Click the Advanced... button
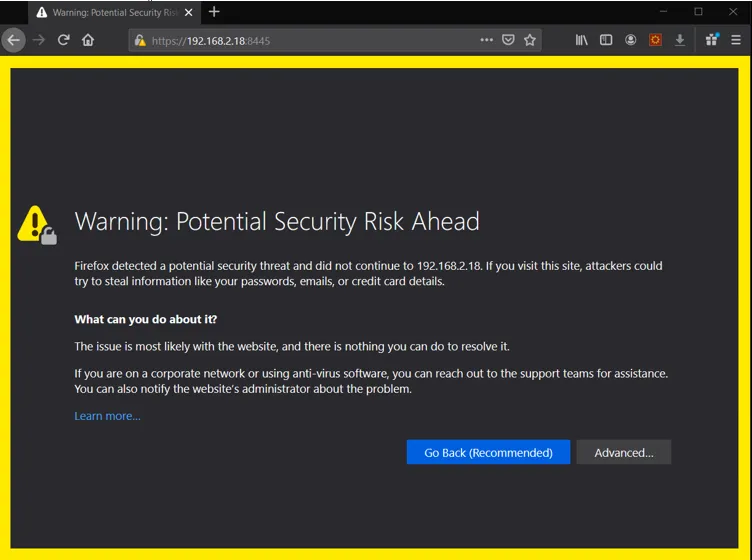Image resolution: width=752 pixels, height=560 pixels. tap(623, 452)
